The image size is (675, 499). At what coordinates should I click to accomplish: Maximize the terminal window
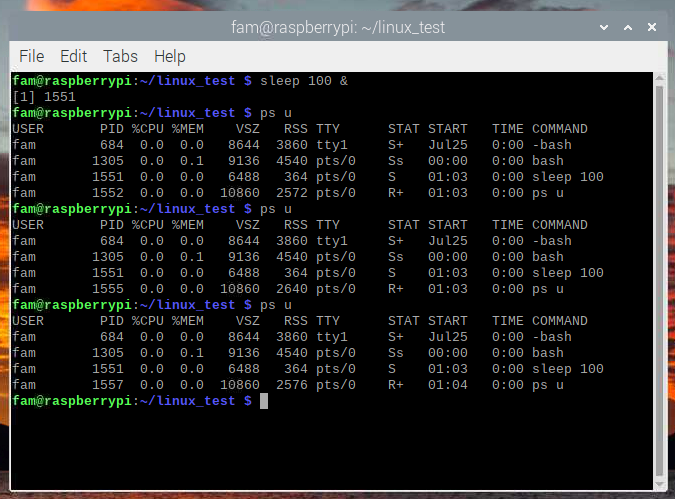tap(628, 28)
